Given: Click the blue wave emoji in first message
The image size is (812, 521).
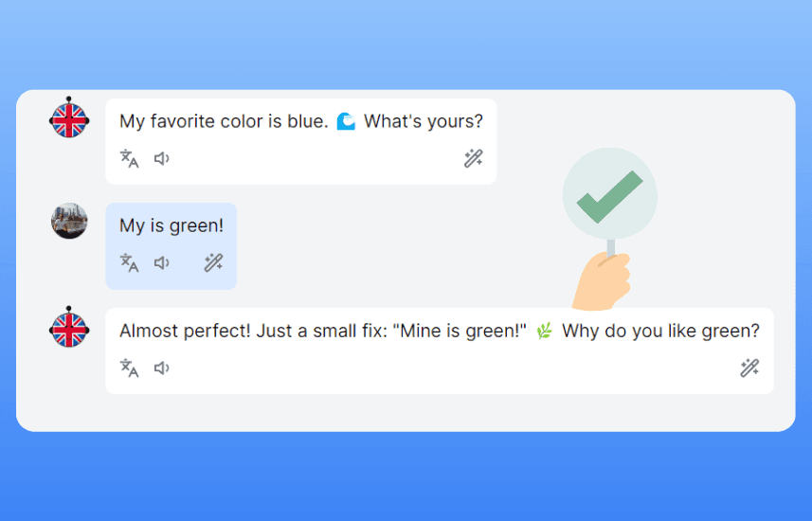Looking at the screenshot, I should point(346,121).
